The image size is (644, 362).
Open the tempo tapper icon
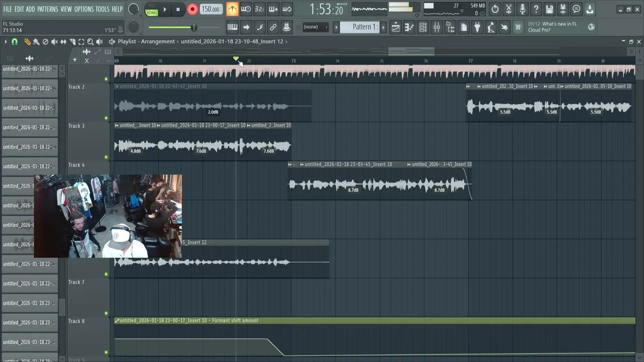tap(491, 27)
